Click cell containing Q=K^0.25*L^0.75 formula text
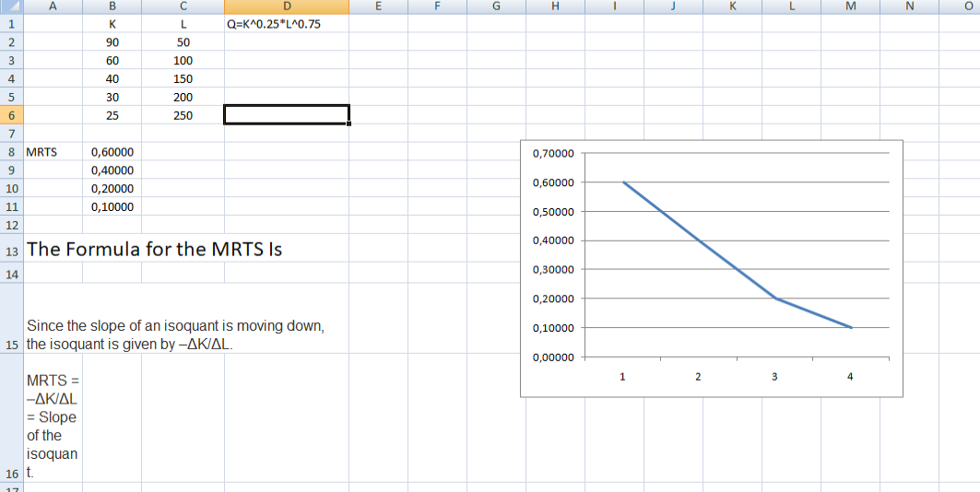 [x=275, y=24]
